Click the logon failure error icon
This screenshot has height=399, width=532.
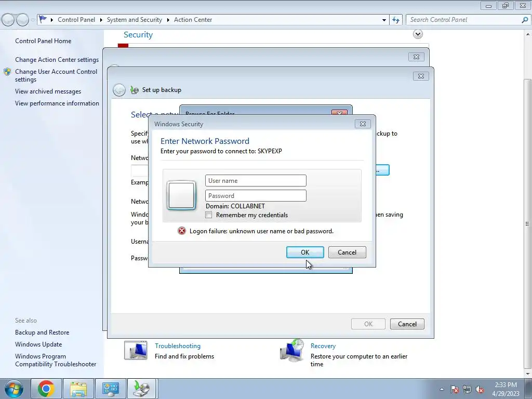[x=182, y=231]
